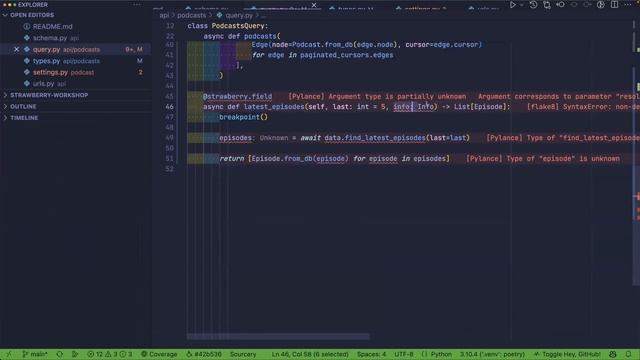Click the Copilot icon in the status bar
Viewport: 640px width, 360px height.
pos(613,354)
